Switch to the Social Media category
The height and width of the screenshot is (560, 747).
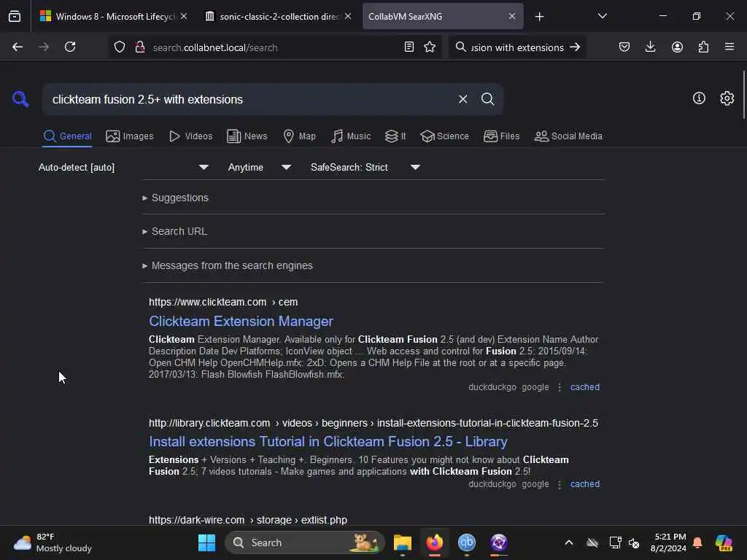click(568, 136)
